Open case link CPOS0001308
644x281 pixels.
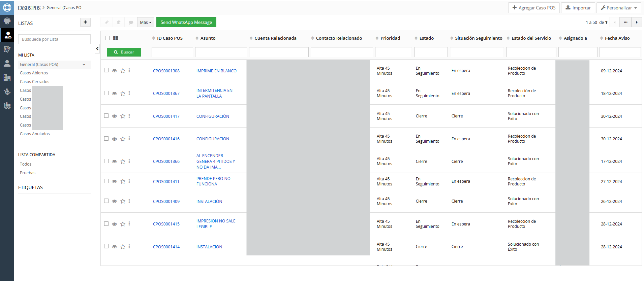(166, 71)
